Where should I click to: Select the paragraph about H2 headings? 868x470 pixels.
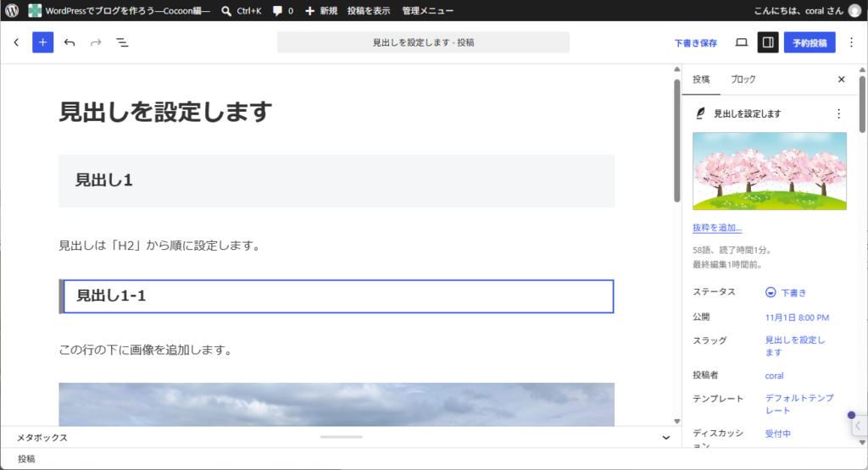[x=160, y=246]
